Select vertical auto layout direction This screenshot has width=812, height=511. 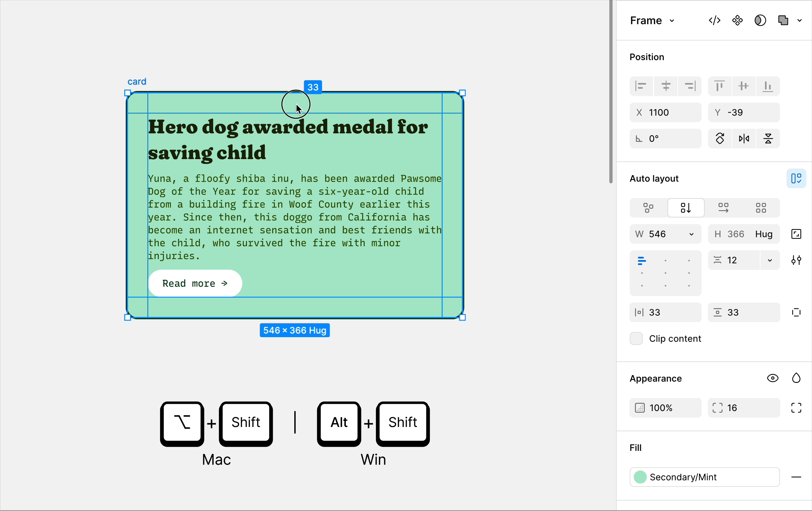pos(686,208)
